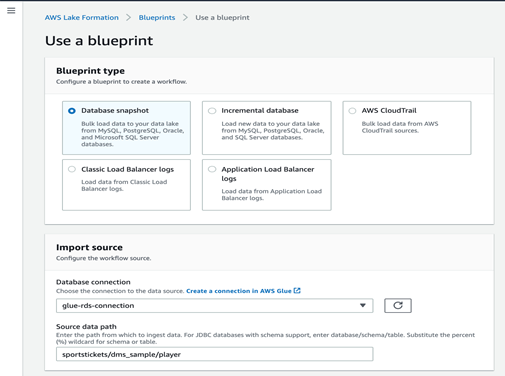
Task: Click the Incremental database card description text
Action: (x=273, y=130)
